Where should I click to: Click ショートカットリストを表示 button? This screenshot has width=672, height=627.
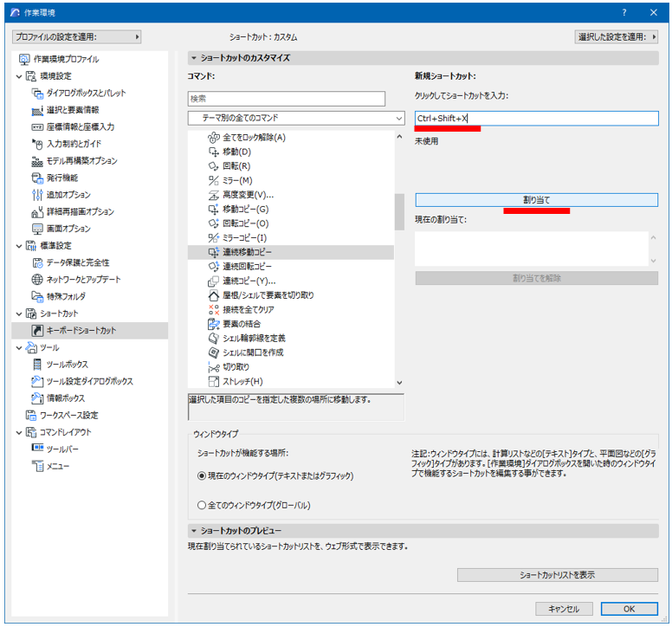pos(558,575)
